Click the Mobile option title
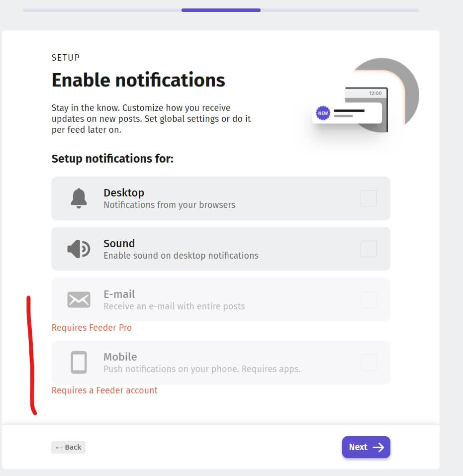463x476 pixels. click(120, 357)
